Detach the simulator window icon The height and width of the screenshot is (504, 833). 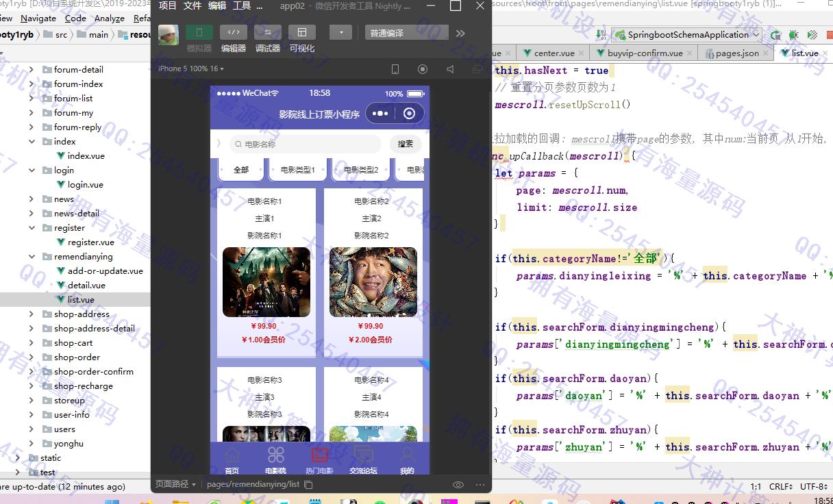(477, 68)
